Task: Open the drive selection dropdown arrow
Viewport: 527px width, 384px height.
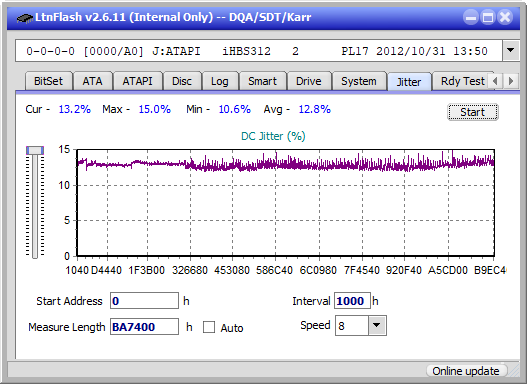Action: [x=511, y=51]
